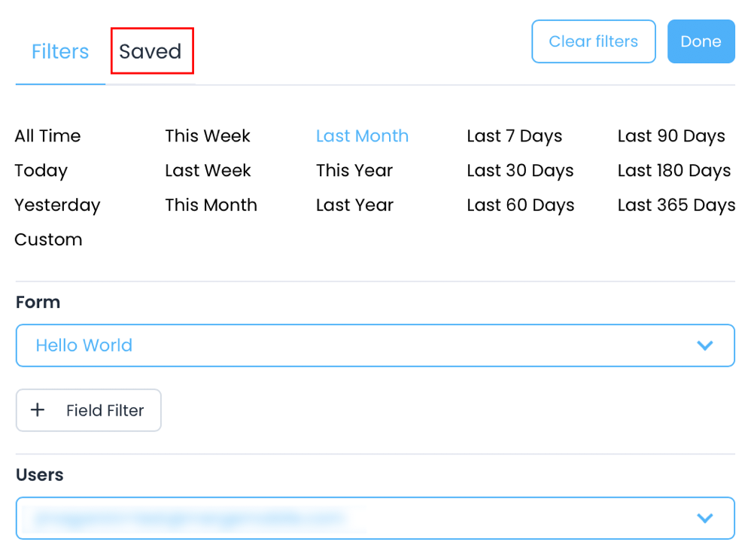Click the highlighted Last Month option
Image resolution: width=751 pixels, height=560 pixels.
pos(362,136)
